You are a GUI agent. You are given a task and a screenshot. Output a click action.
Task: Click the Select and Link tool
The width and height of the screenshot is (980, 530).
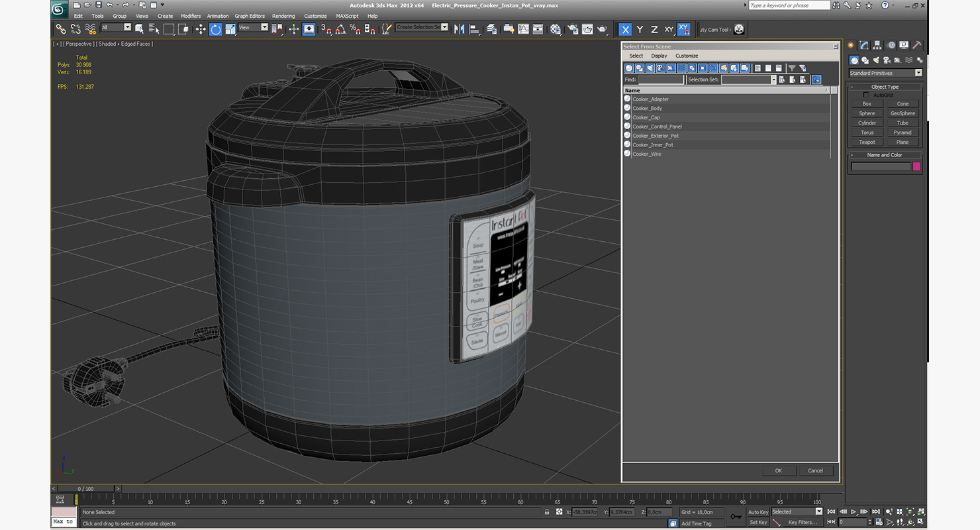60,29
